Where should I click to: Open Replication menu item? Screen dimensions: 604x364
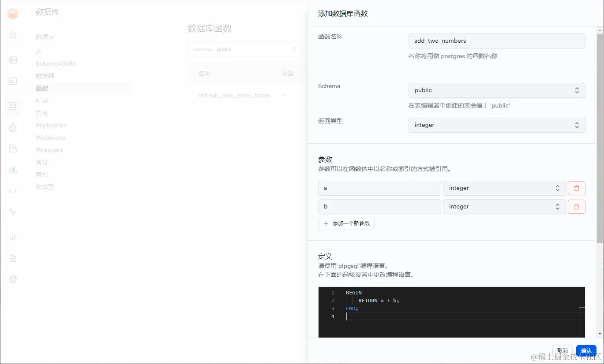coord(51,125)
